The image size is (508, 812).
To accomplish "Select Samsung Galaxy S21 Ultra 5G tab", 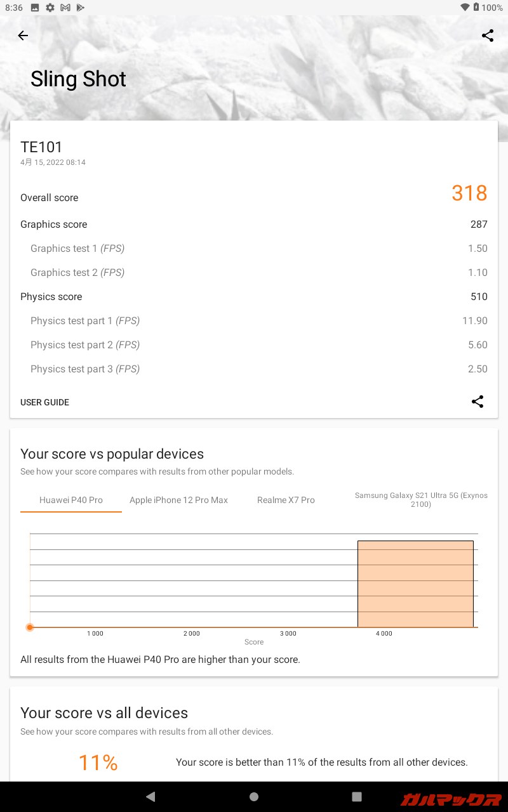I will pyautogui.click(x=421, y=500).
